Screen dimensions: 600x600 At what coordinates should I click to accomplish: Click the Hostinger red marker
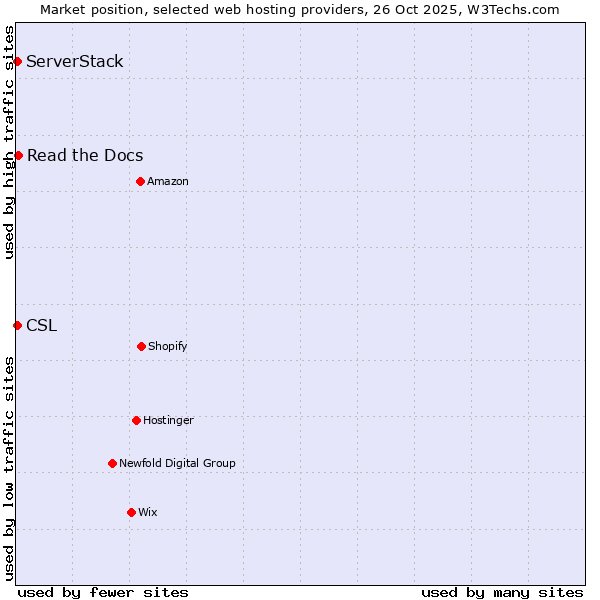tap(136, 420)
